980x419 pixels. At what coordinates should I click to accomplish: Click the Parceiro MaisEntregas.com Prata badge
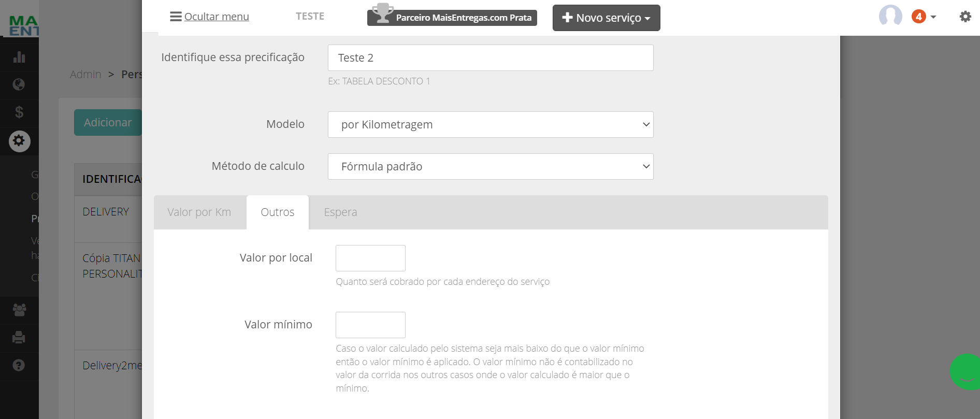coord(452,17)
